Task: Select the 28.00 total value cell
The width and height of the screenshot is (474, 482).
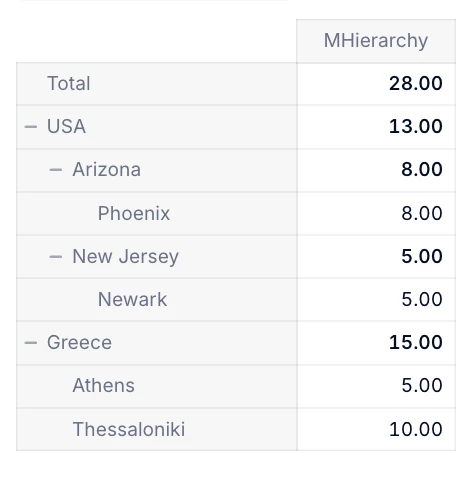Action: click(x=376, y=84)
